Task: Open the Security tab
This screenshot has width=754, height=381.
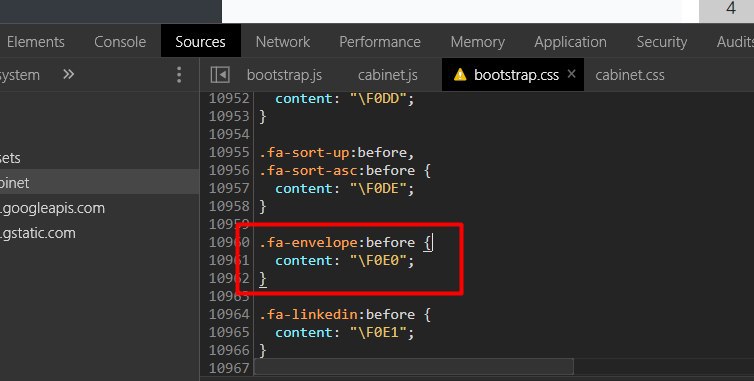Action: click(x=662, y=42)
